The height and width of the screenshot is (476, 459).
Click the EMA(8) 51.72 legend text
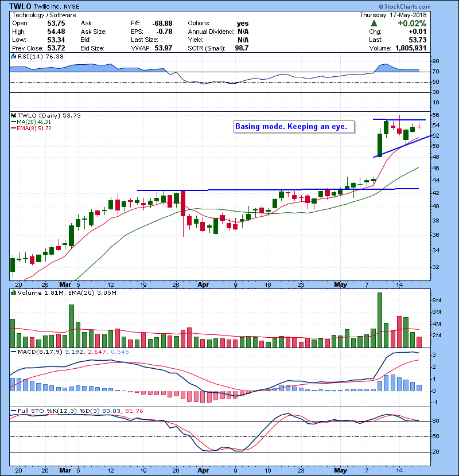click(34, 128)
